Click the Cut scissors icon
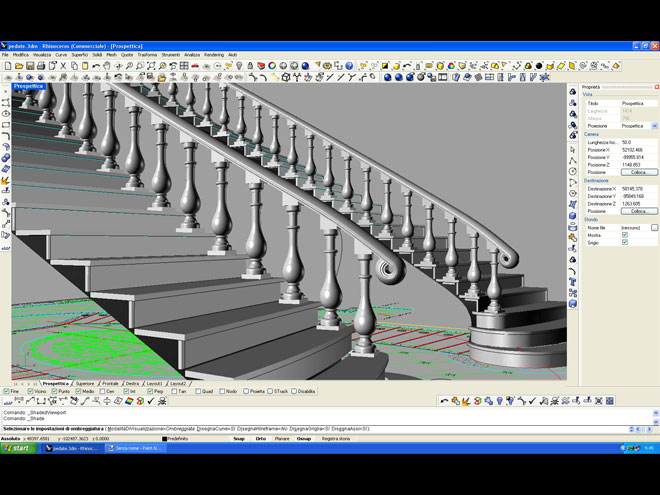Screen dimensions: 660x495 63,66
